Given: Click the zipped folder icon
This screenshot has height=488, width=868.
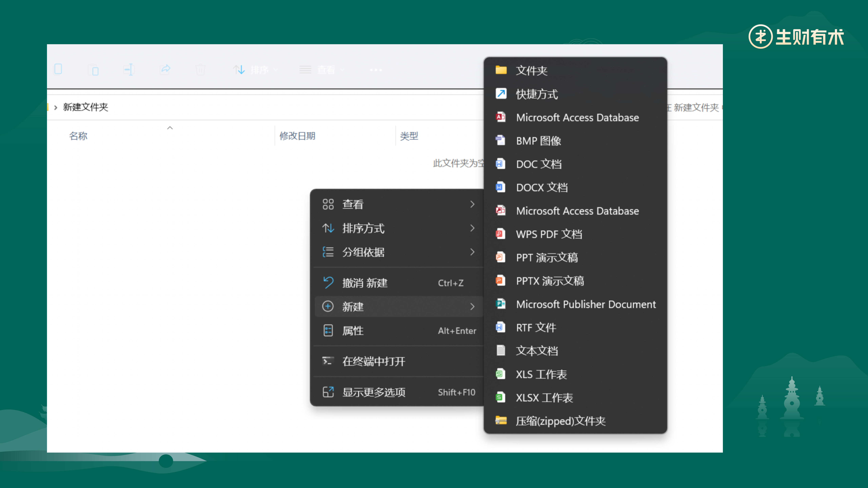Looking at the screenshot, I should (x=501, y=420).
